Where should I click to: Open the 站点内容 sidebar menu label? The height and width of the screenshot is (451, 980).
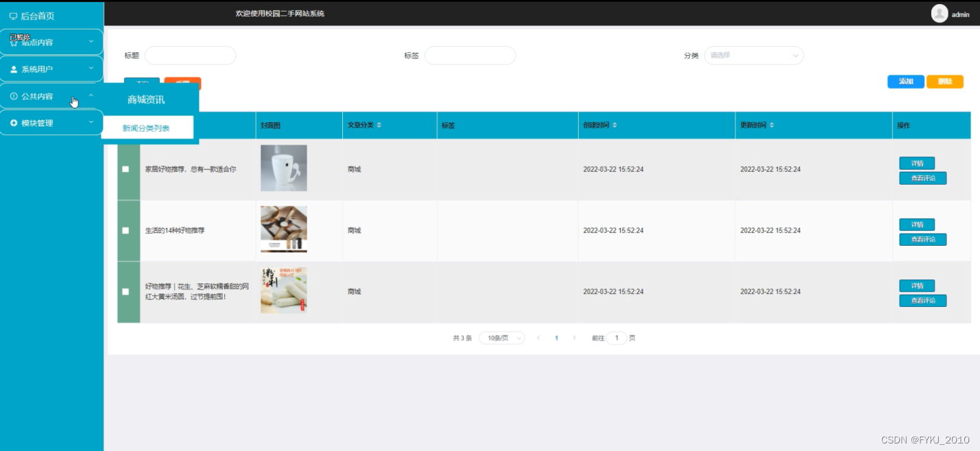[x=37, y=43]
